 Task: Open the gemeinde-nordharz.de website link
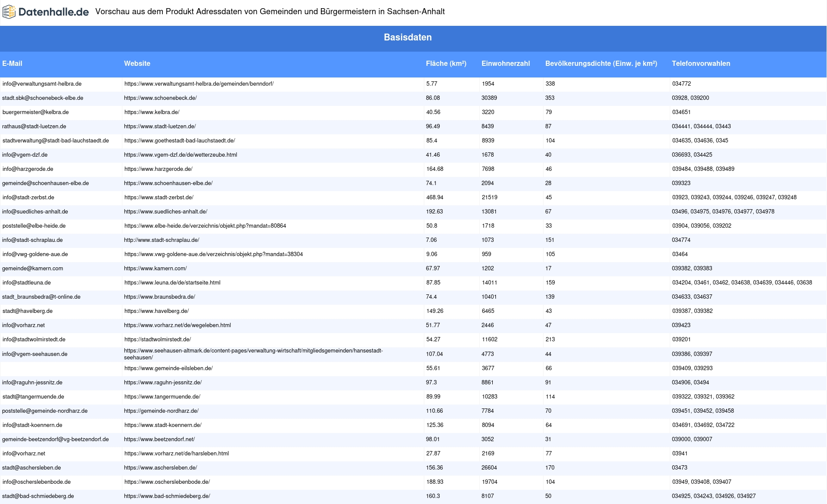point(161,411)
